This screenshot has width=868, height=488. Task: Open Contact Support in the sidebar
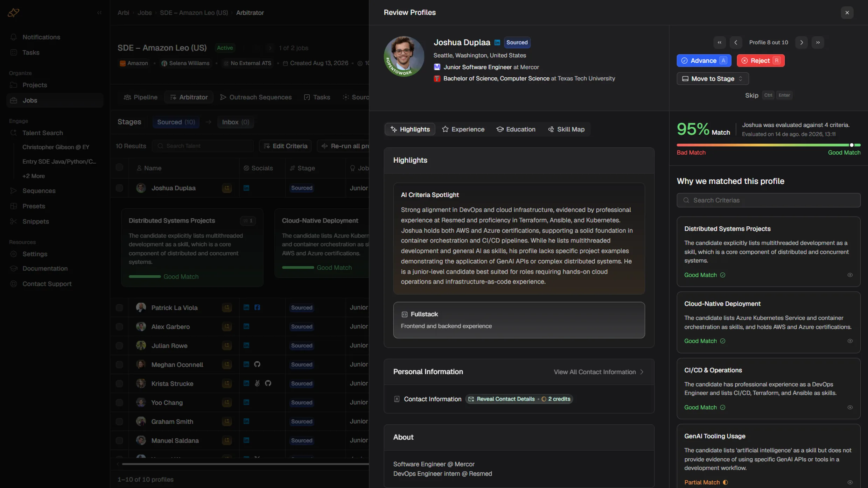(47, 284)
